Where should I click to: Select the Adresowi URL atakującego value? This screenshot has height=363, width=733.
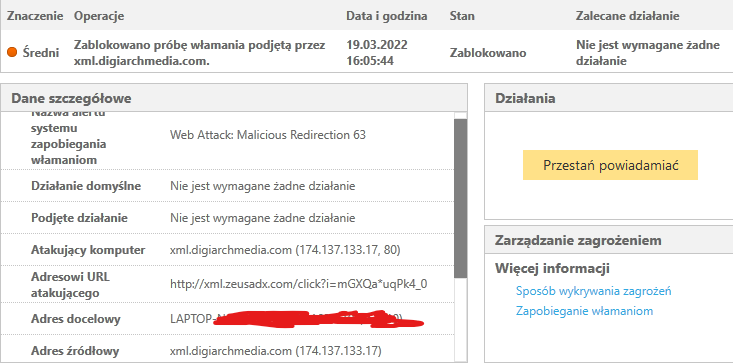click(x=298, y=284)
